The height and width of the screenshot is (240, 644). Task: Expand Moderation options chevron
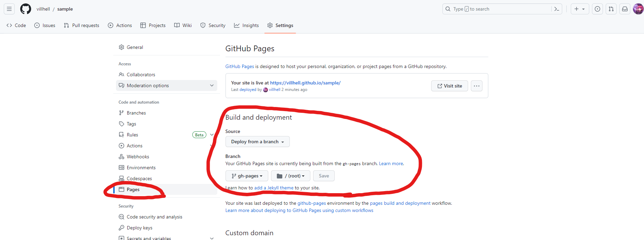tap(212, 85)
